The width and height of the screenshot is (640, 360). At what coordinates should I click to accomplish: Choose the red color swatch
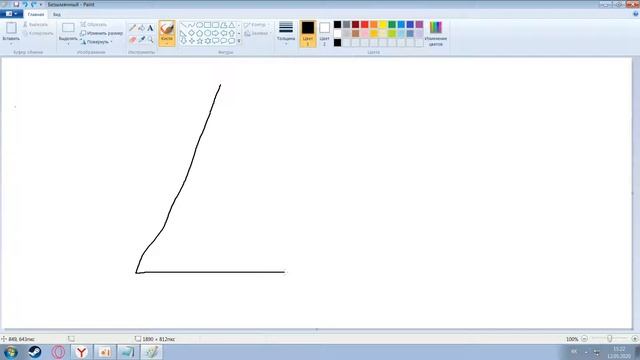tap(364, 24)
